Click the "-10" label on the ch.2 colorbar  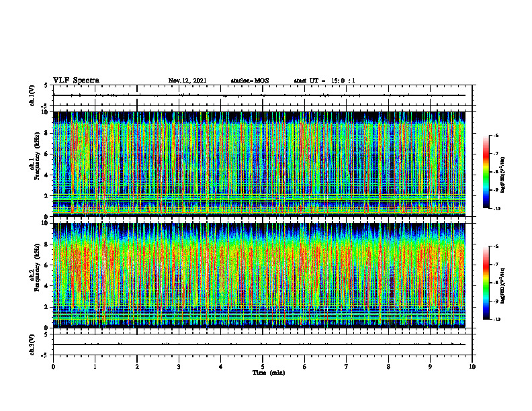coord(497,320)
